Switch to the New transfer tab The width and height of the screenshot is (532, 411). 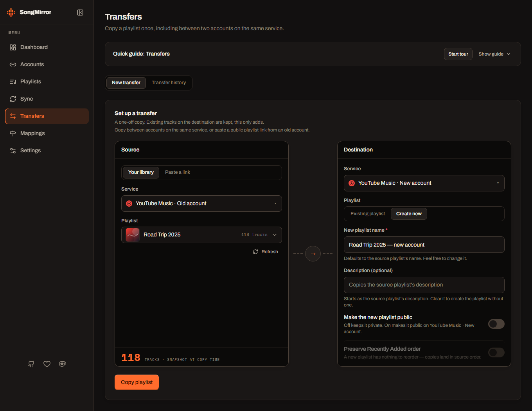pyautogui.click(x=126, y=83)
